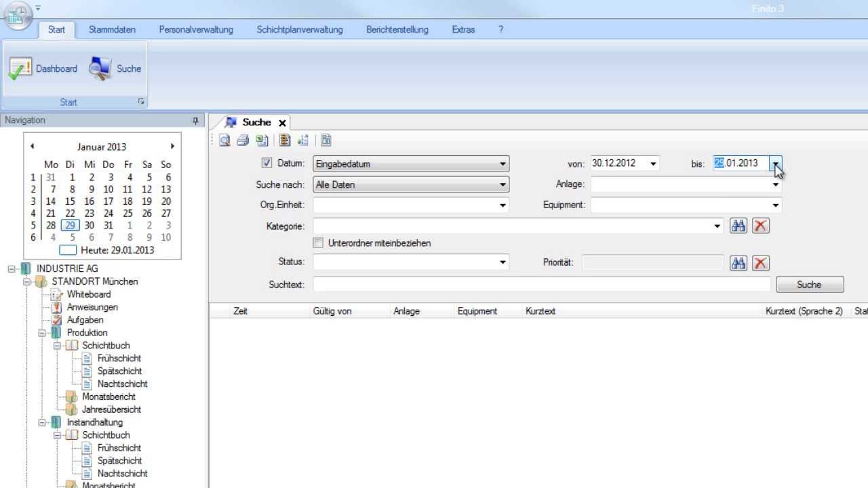This screenshot has width=868, height=488.
Task: Toggle the Datum checkbox
Action: pyautogui.click(x=267, y=163)
